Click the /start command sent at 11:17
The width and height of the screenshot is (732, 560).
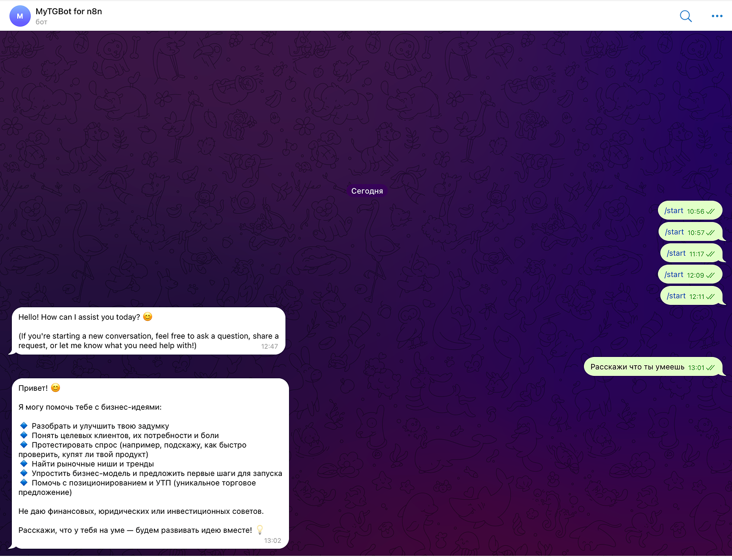676,253
